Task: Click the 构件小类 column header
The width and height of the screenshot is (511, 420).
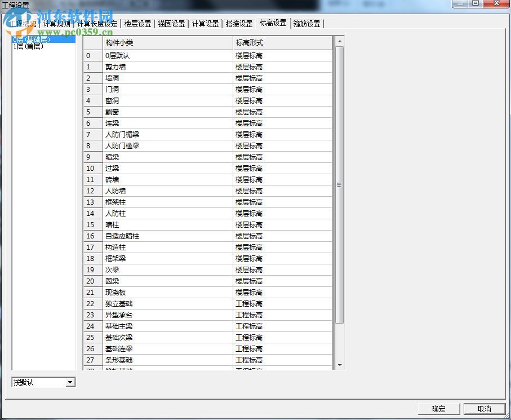Action: pyautogui.click(x=168, y=43)
